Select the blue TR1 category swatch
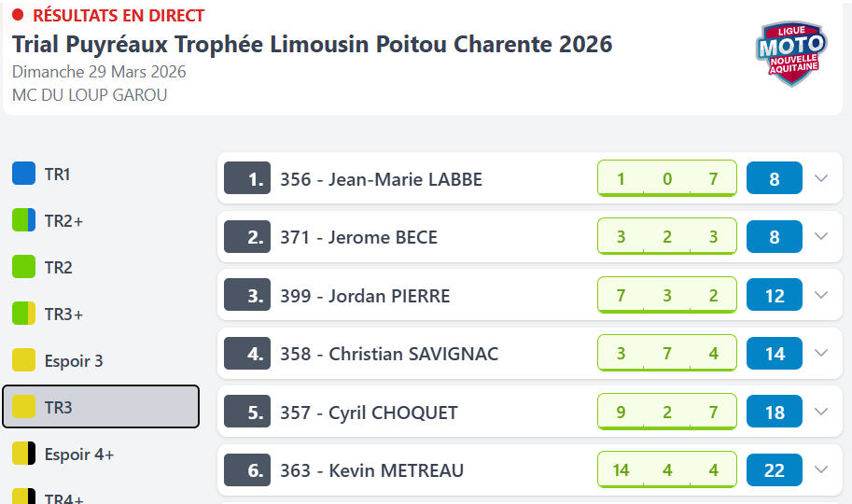The height and width of the screenshot is (504, 852). pyautogui.click(x=23, y=174)
